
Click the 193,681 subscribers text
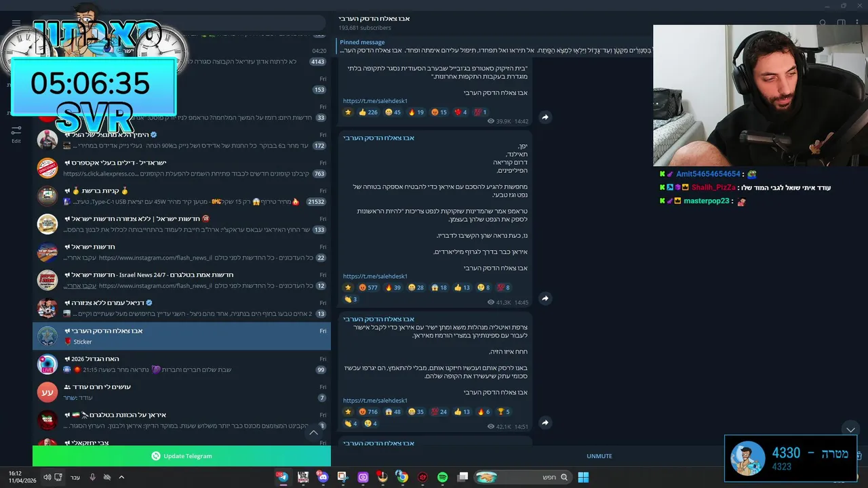[365, 28]
